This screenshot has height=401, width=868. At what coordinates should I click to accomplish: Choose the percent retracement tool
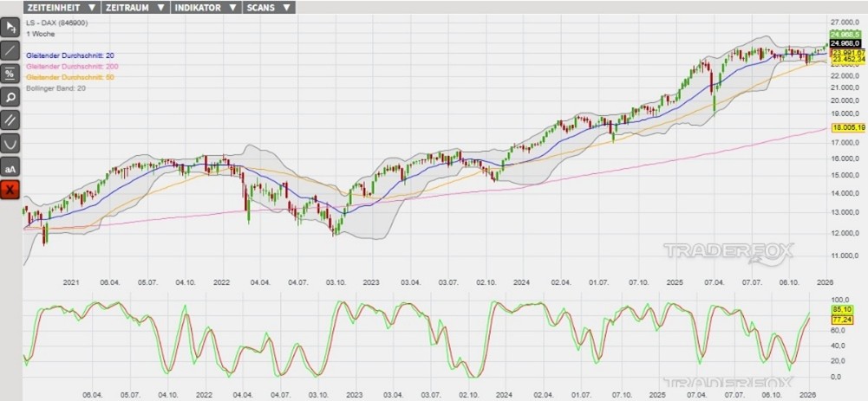[x=10, y=74]
